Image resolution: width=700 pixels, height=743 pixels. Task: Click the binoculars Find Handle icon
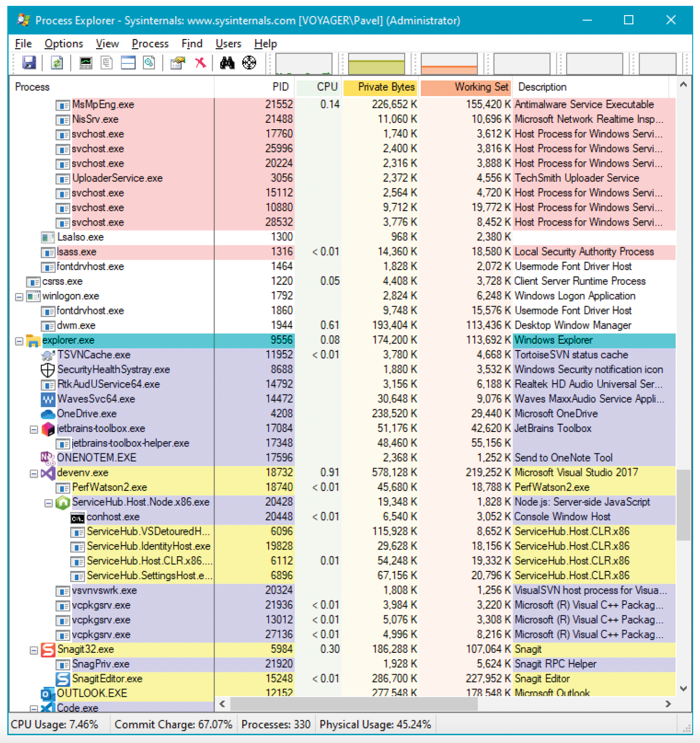pos(227,63)
